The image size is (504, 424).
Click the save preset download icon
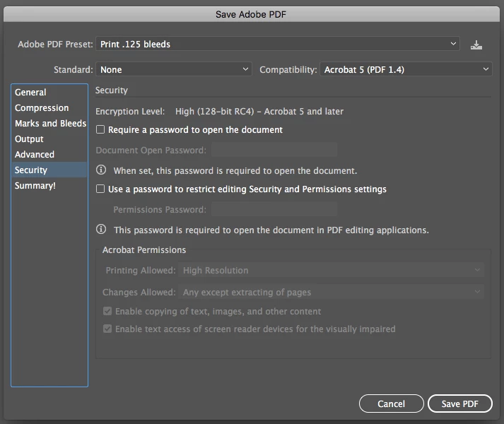pyautogui.click(x=476, y=45)
